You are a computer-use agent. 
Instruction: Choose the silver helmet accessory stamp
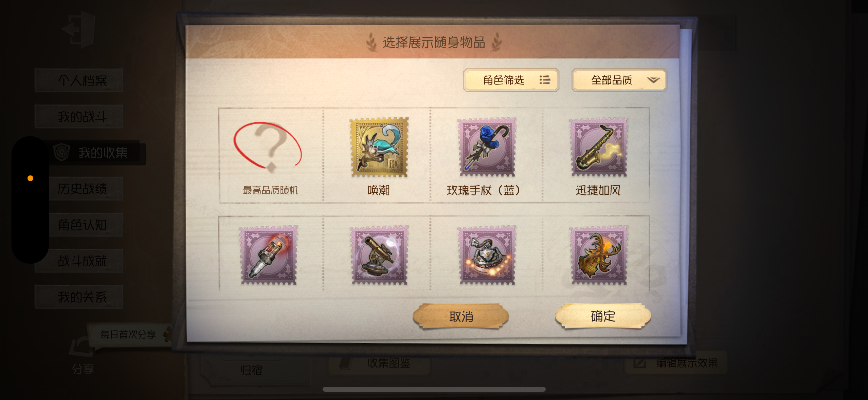[x=487, y=255]
